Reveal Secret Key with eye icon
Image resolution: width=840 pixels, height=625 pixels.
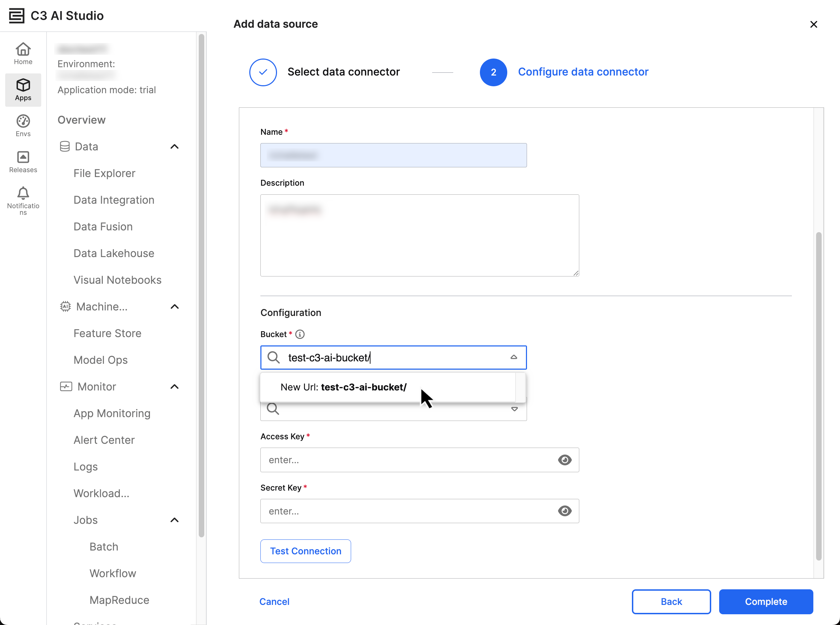pyautogui.click(x=564, y=511)
